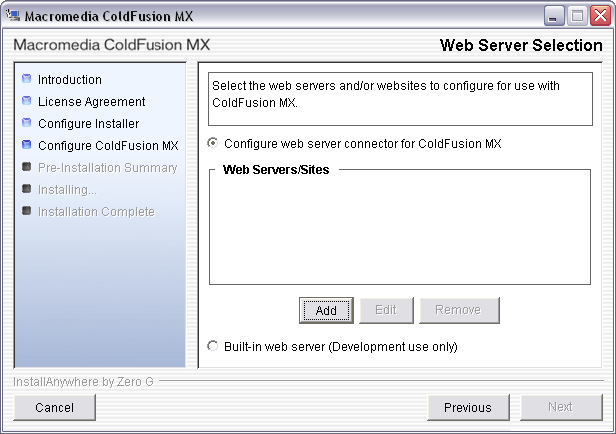The image size is (616, 434).
Task: Click the ColdFusion title bar app icon
Action: pos(13,15)
